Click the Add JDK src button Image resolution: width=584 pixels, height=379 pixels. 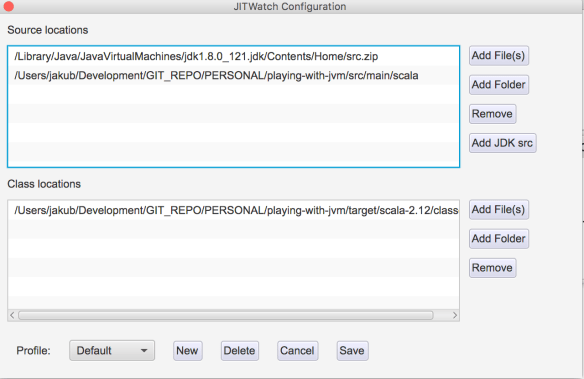[x=502, y=143]
